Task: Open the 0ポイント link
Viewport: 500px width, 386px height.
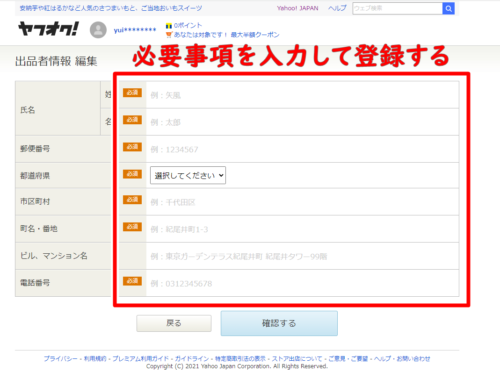Action: 188,25
